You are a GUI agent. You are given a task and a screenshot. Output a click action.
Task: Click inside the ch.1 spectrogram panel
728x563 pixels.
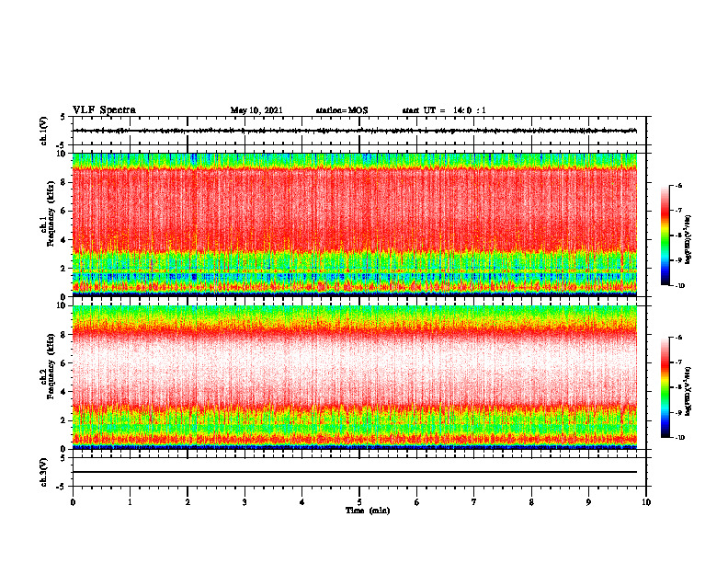click(355, 224)
